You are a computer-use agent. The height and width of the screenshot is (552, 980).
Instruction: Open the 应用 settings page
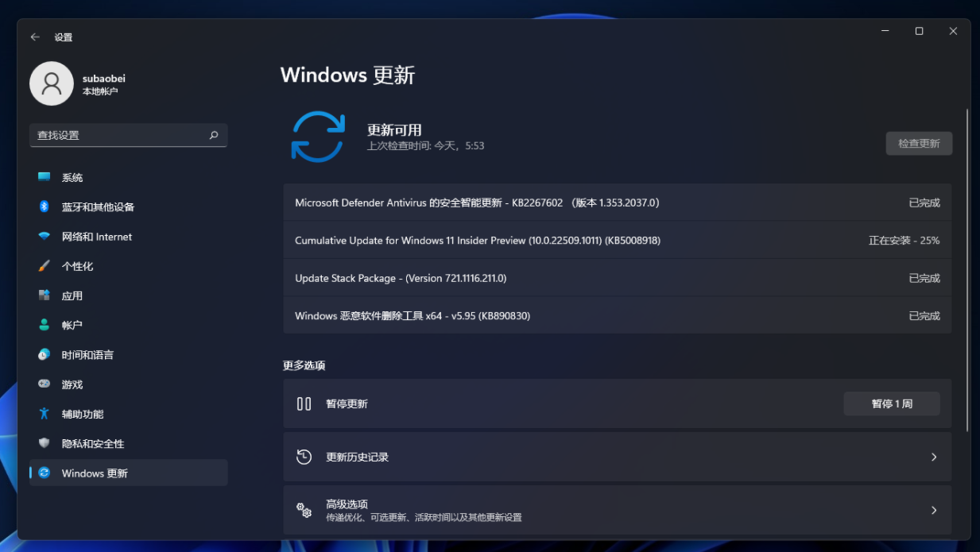(129, 295)
